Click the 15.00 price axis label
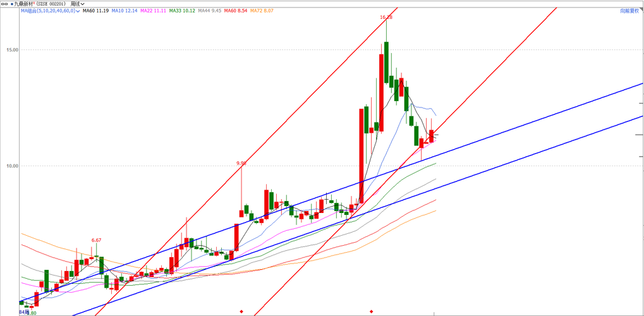The height and width of the screenshot is (316, 644). point(13,50)
